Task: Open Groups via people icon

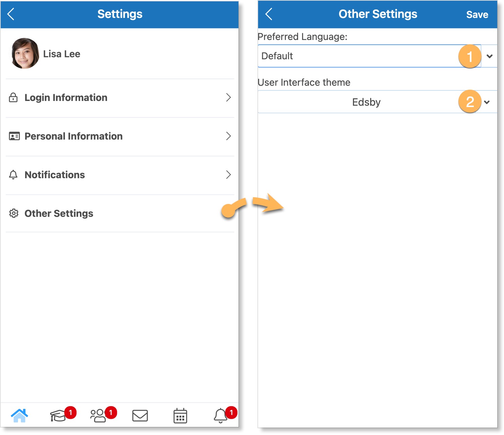Action: click(98, 415)
